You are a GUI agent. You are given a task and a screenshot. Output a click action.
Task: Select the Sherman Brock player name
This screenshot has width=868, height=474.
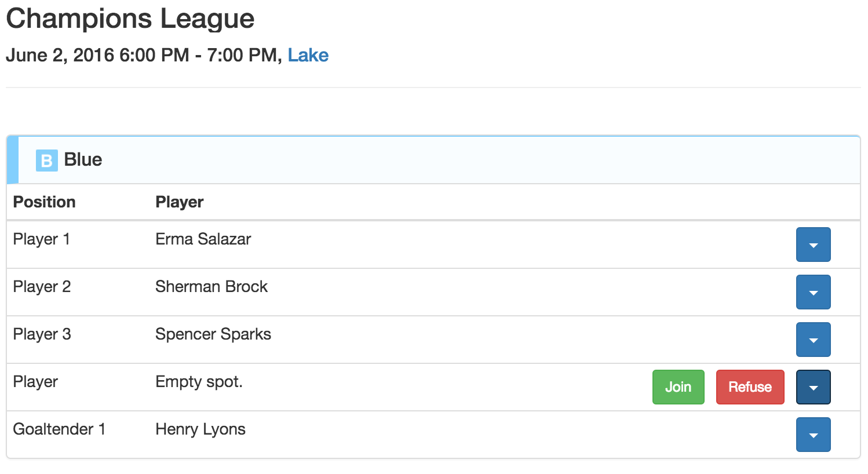click(211, 286)
